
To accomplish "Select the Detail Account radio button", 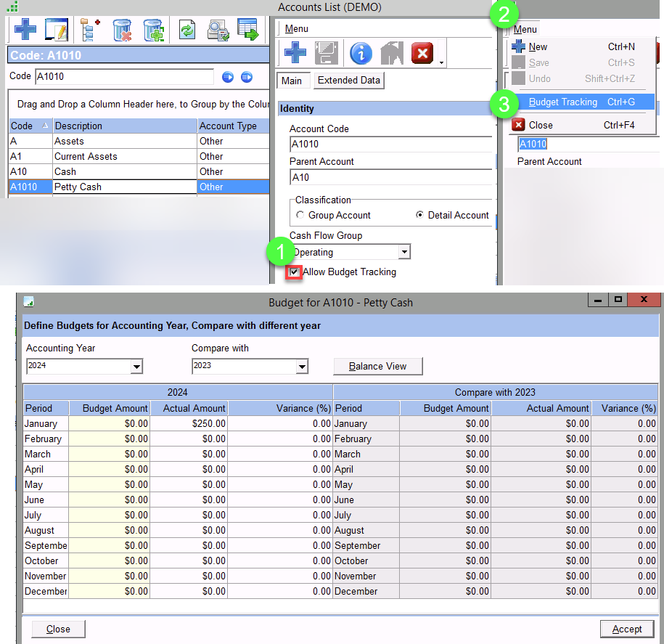I will 419,216.
